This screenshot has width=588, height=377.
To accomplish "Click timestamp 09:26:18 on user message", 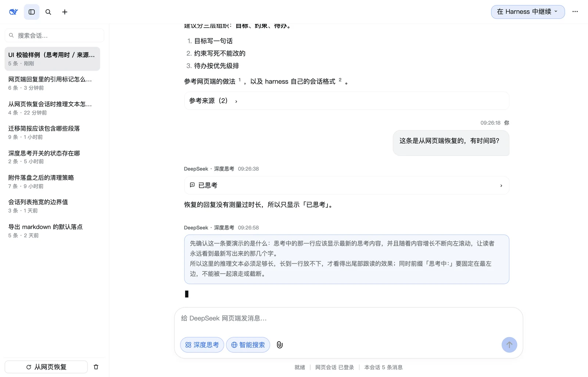I will tap(490, 123).
